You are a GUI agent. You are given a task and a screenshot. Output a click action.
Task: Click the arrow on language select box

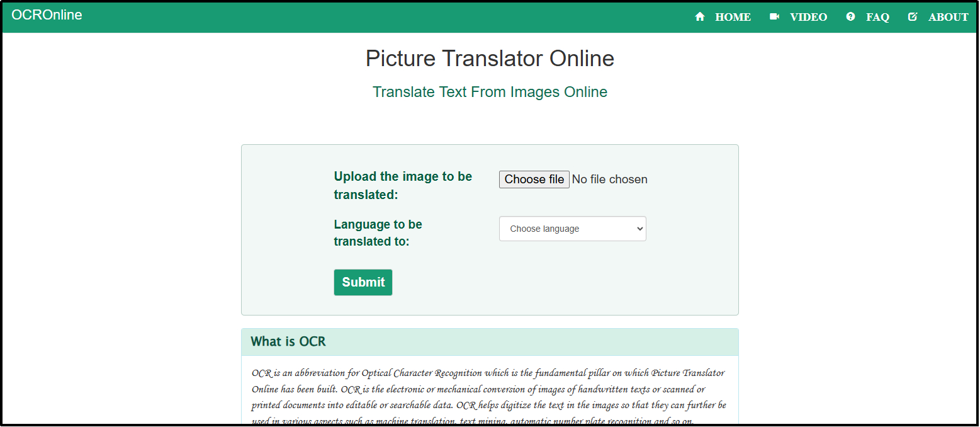click(x=639, y=229)
